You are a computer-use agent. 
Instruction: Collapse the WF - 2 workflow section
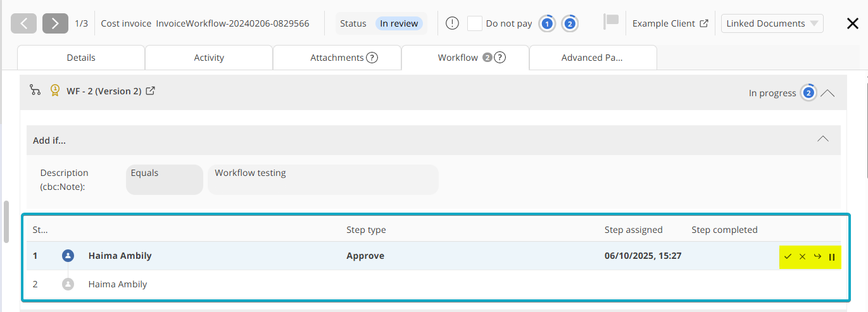pyautogui.click(x=827, y=93)
